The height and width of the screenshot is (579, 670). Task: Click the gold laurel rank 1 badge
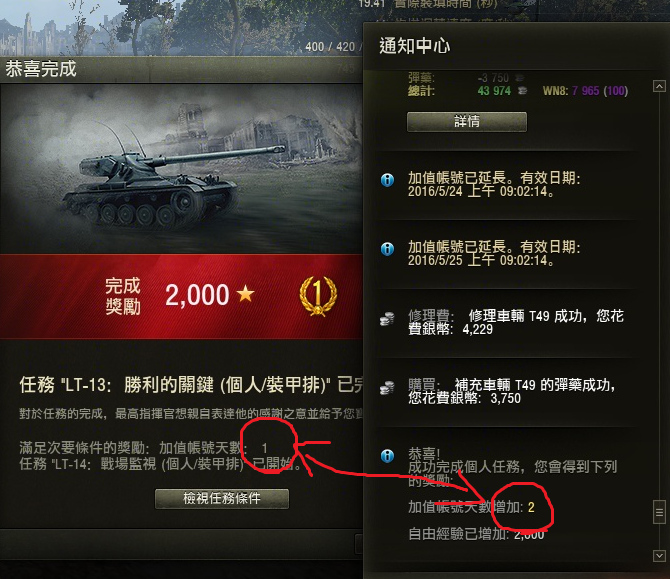(318, 296)
